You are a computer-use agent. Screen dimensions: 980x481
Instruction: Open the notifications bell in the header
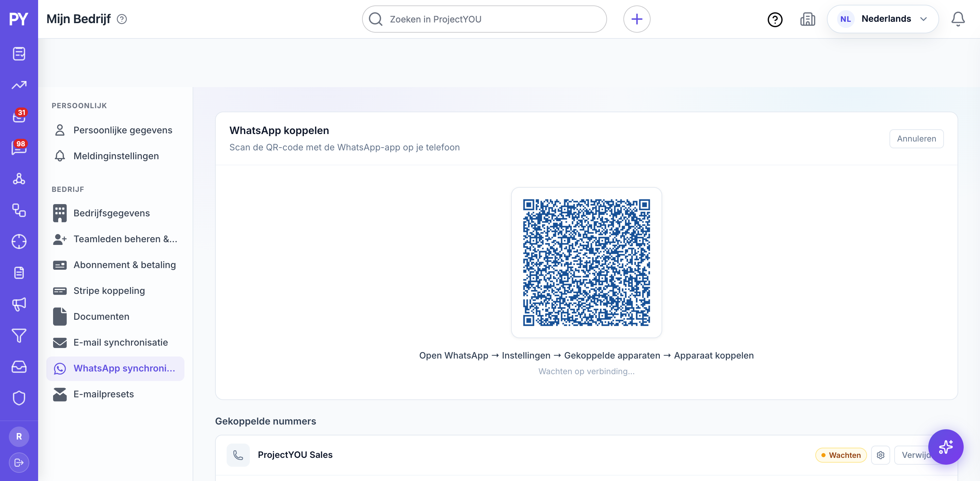(x=958, y=19)
